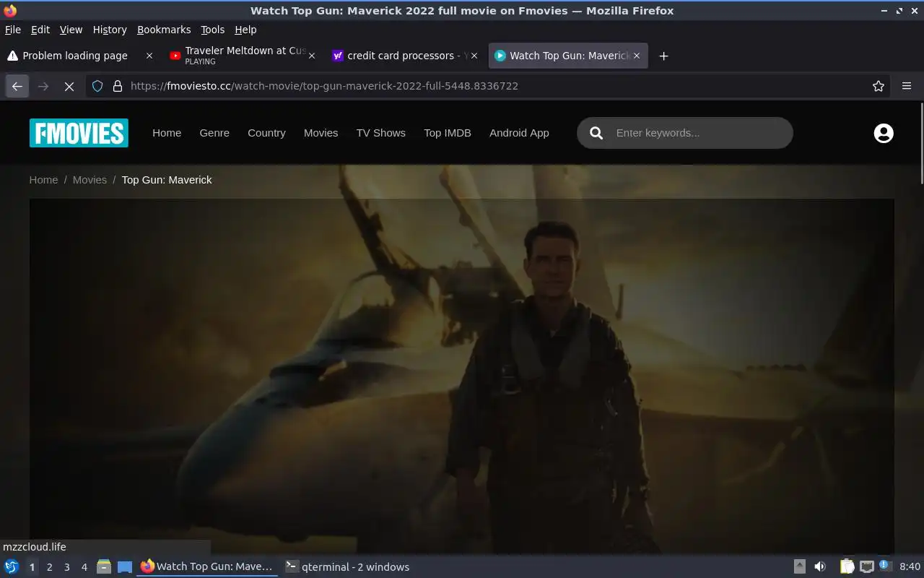Click the grayed forward arrow button
This screenshot has width=924, height=578.
click(x=43, y=86)
